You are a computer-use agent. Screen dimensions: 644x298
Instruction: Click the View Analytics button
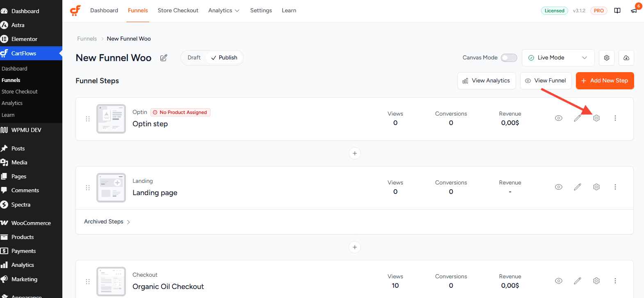click(486, 81)
